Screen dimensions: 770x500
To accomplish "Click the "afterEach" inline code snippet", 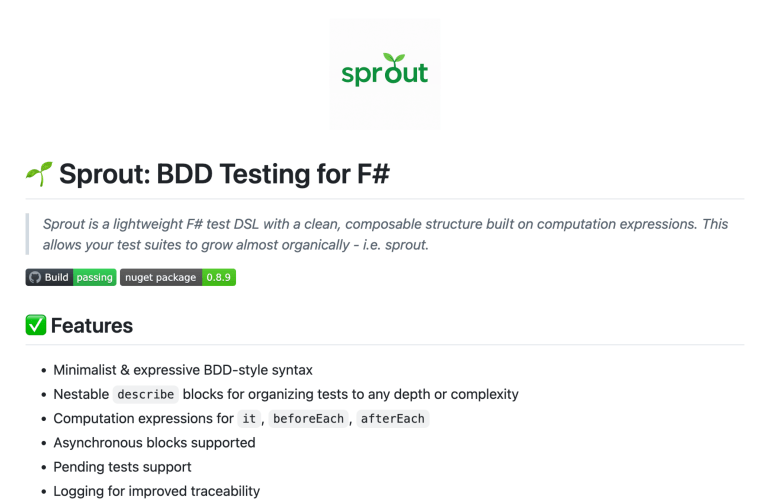I will click(x=394, y=419).
